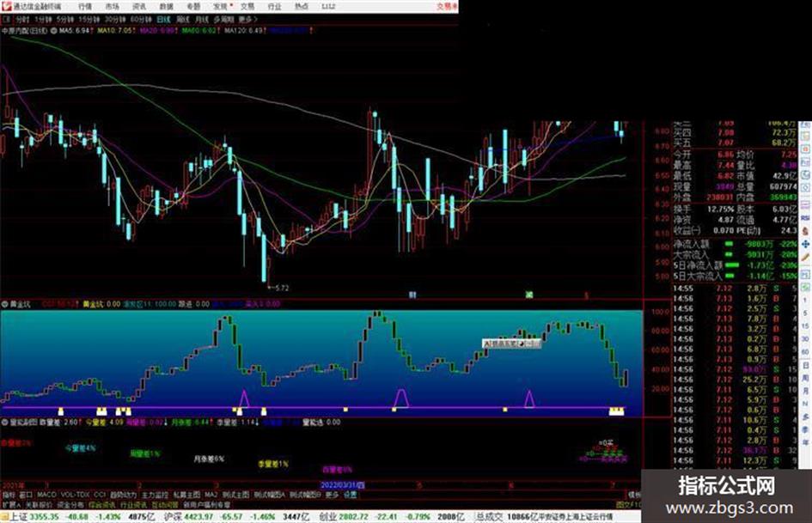Select the MACD indicator tab
Image resolution: width=812 pixels, height=523 pixels.
click(x=46, y=495)
